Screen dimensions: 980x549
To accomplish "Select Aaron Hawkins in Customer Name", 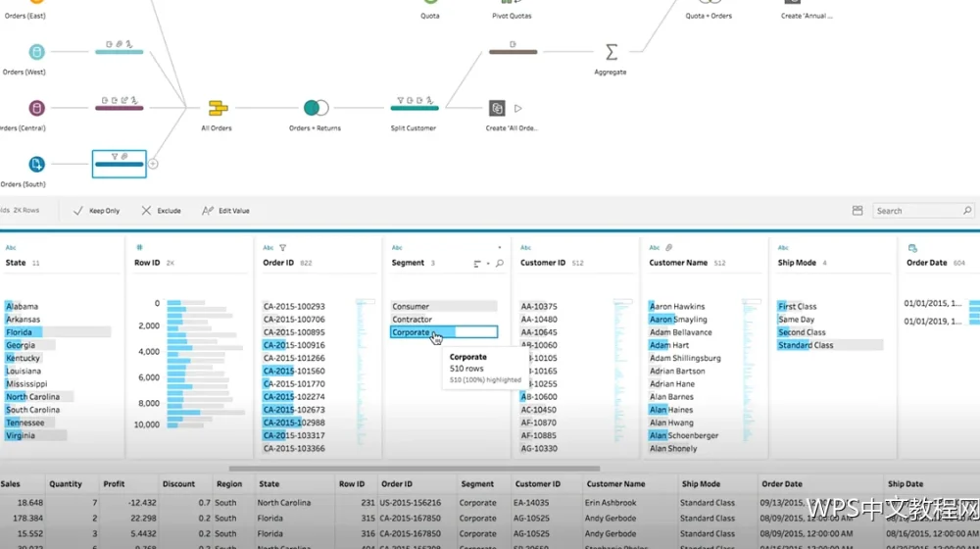I will tap(677, 307).
